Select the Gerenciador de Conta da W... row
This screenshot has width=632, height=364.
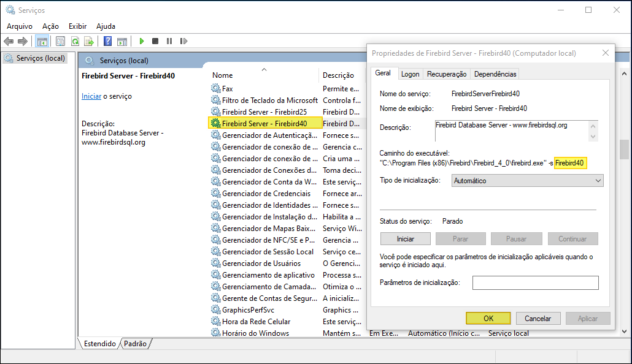(x=286, y=181)
